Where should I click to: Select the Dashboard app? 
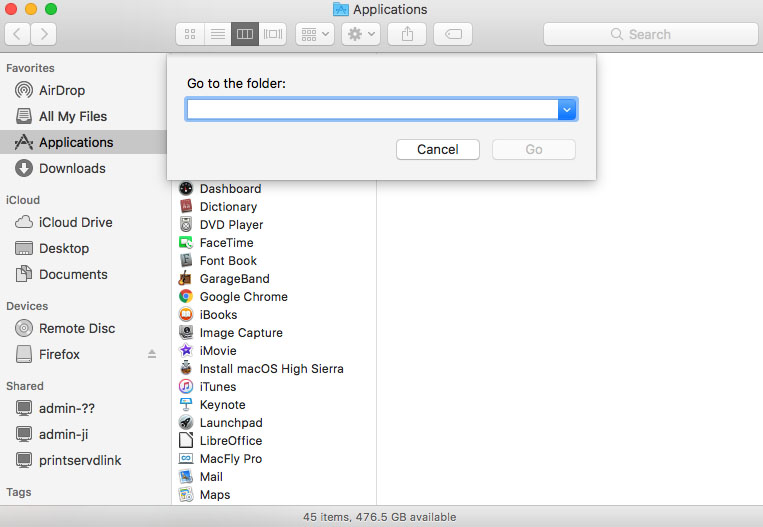pos(231,189)
